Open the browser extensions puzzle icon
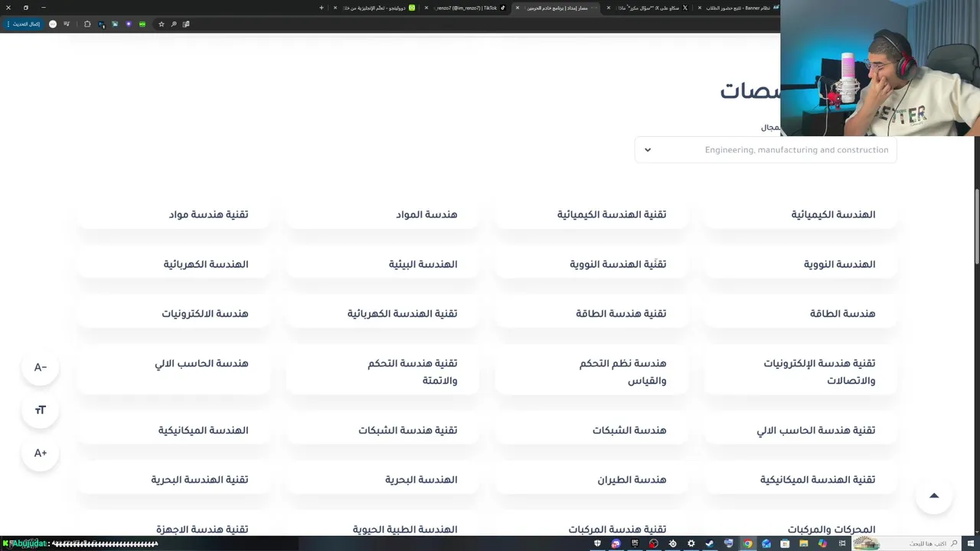 [87, 24]
